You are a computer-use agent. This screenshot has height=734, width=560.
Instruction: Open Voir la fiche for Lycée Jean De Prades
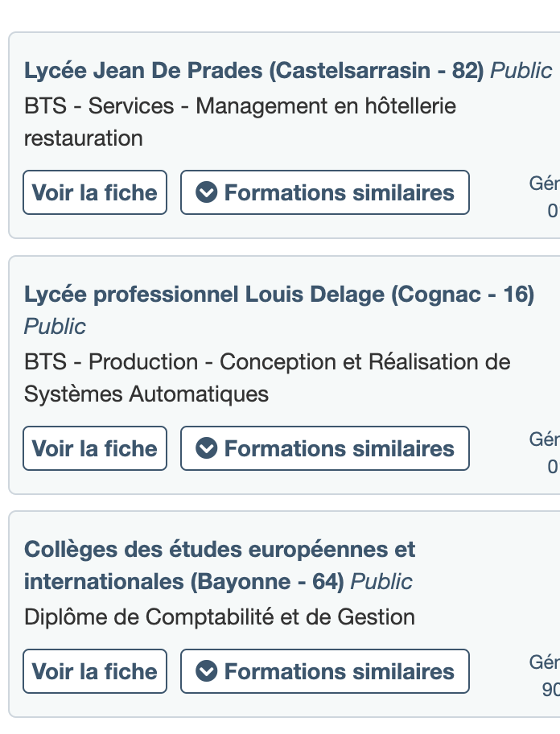pos(95,192)
